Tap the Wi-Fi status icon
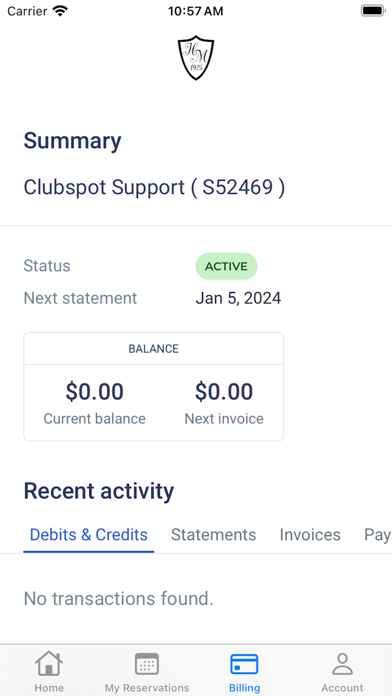This screenshot has width=392, height=696. click(x=60, y=11)
